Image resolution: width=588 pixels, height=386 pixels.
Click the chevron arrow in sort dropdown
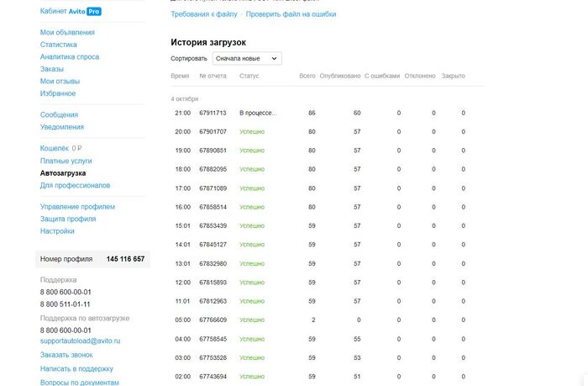click(x=274, y=59)
